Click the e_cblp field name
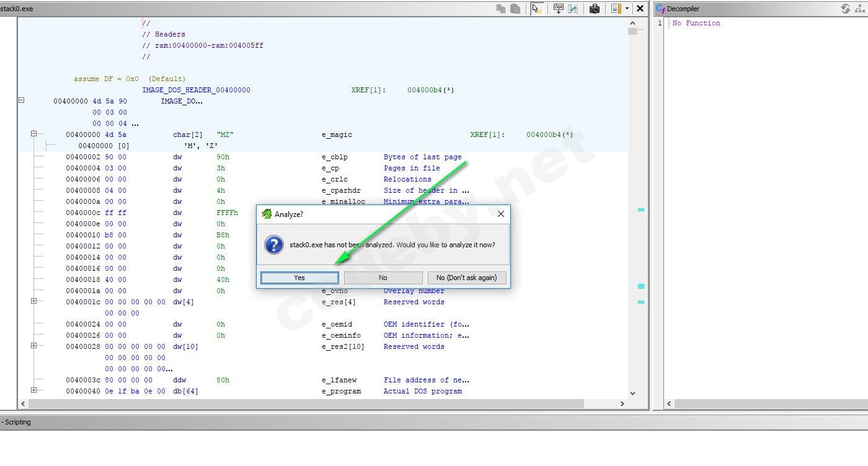Image resolution: width=868 pixels, height=466 pixels. point(335,157)
